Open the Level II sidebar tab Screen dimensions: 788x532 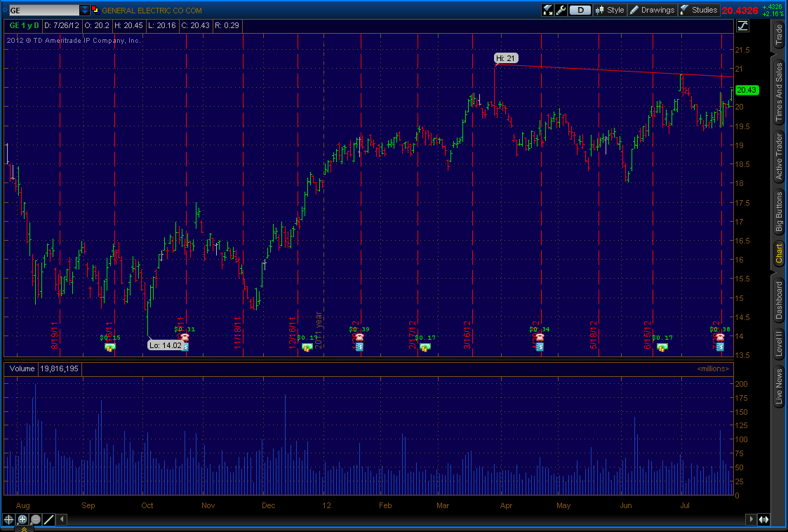click(x=779, y=344)
